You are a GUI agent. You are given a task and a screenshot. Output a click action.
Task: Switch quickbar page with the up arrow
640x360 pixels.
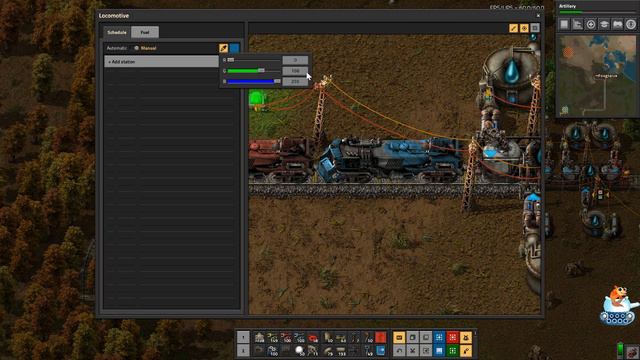pos(243,337)
